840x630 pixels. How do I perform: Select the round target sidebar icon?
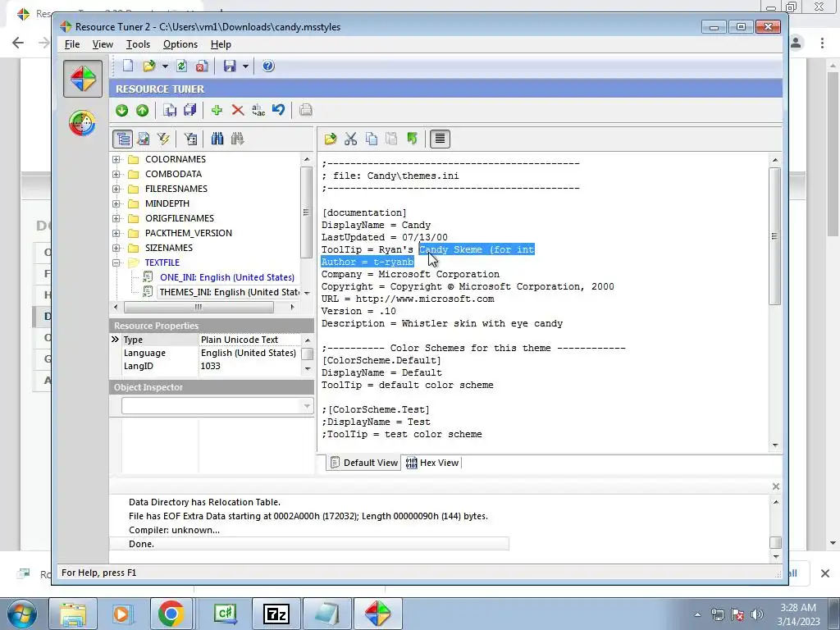click(x=83, y=123)
